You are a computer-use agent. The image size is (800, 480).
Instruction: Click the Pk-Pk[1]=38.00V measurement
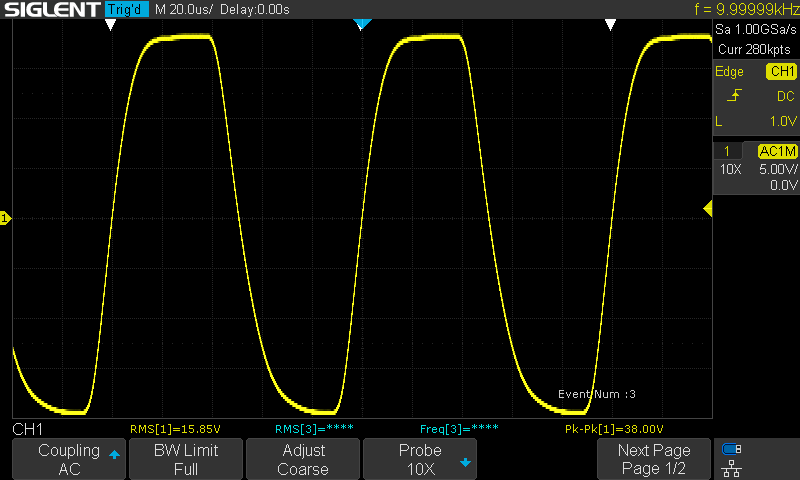point(614,429)
